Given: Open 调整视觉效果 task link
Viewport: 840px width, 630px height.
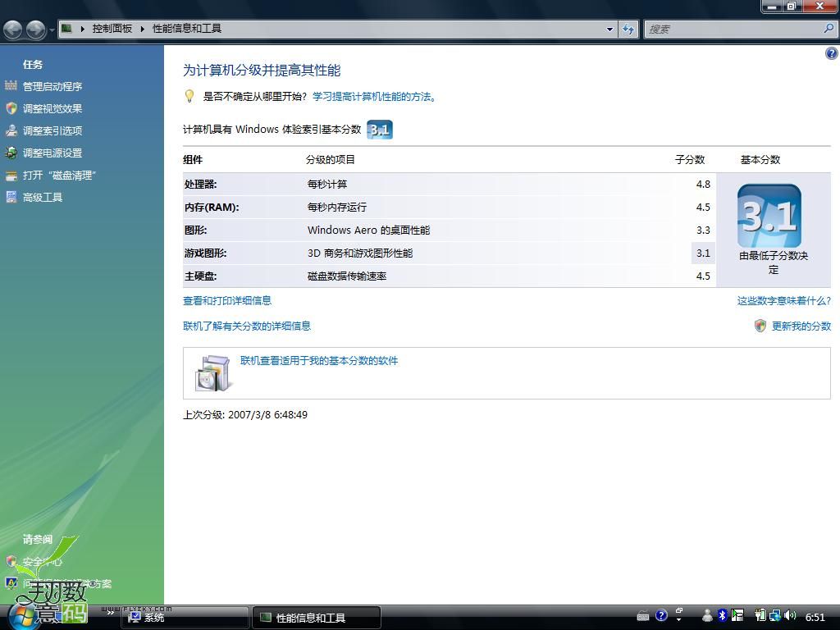Looking at the screenshot, I should [52, 109].
